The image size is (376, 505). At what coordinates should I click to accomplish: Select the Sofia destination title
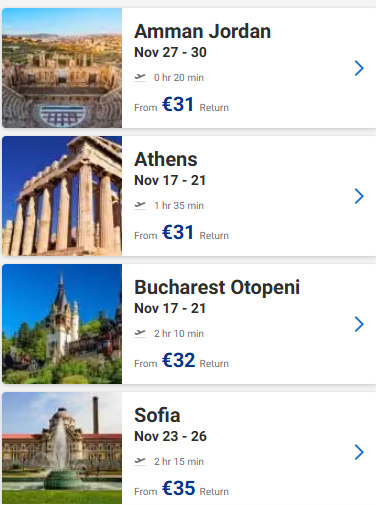[157, 415]
